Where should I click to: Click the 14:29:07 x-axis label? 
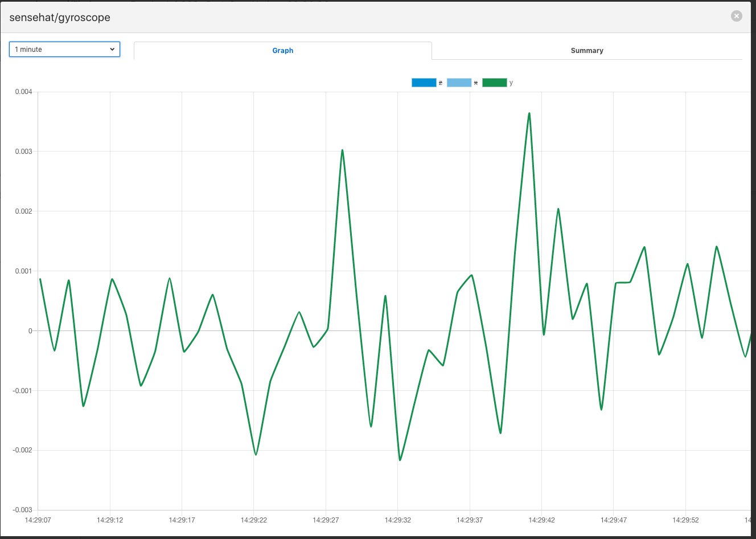click(x=38, y=520)
